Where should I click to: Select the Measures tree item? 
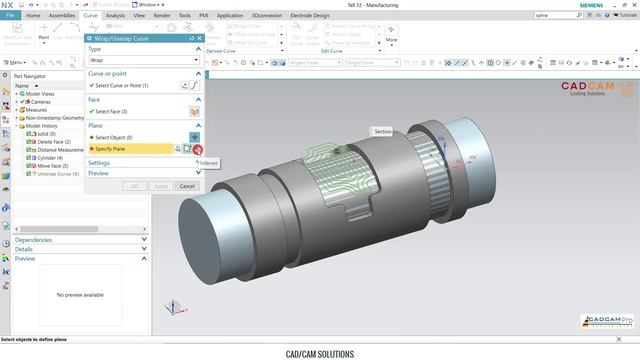pos(36,110)
